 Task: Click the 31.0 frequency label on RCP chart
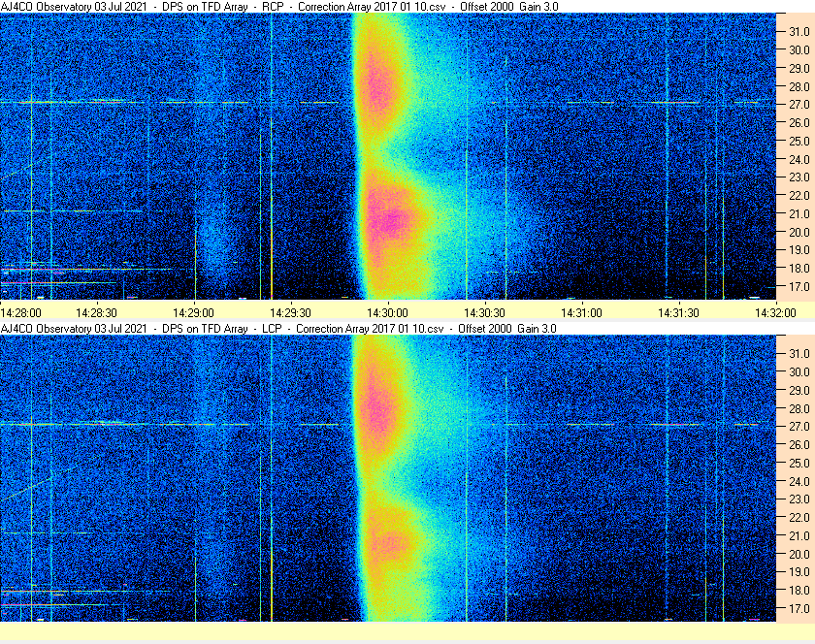pos(799,32)
